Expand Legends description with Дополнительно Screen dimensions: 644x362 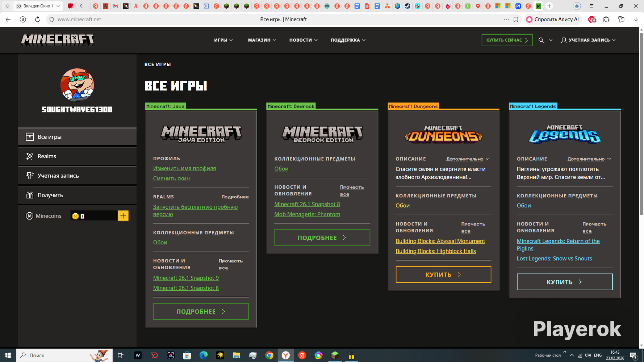[x=589, y=159]
